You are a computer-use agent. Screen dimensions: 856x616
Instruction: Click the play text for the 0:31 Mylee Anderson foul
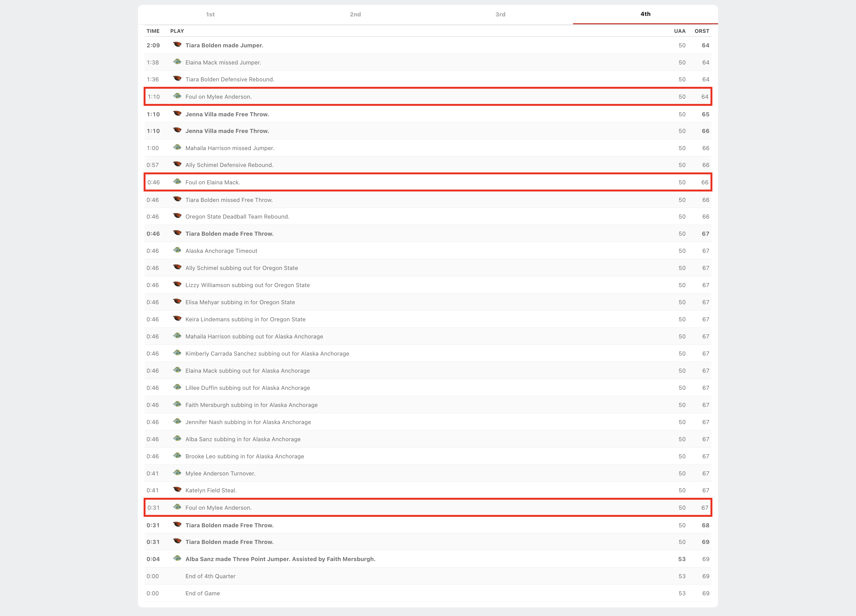219,508
